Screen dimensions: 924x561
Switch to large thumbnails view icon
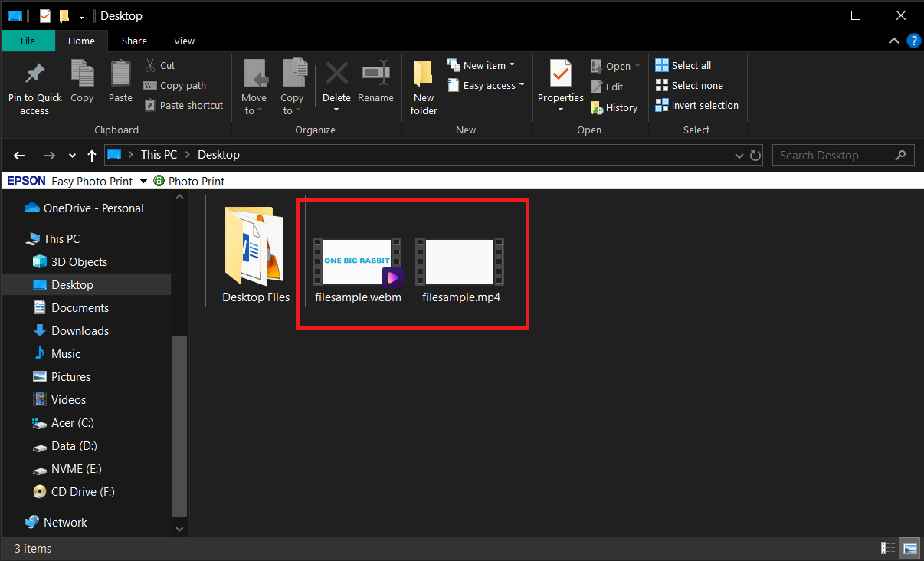click(909, 548)
